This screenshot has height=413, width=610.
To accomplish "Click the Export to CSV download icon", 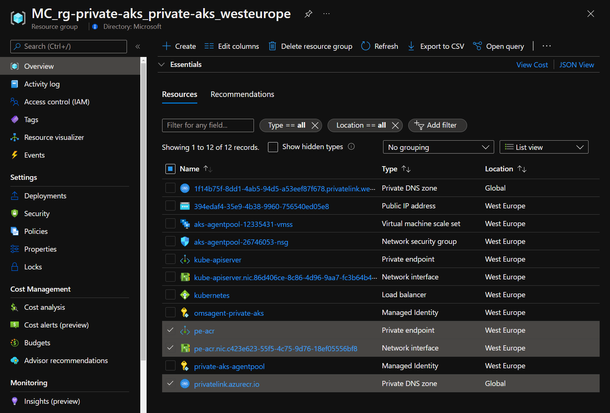I will pyautogui.click(x=411, y=46).
